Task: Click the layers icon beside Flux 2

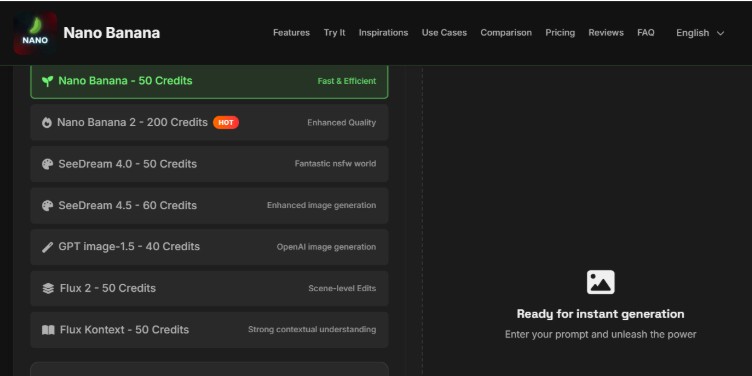Action: [x=48, y=288]
